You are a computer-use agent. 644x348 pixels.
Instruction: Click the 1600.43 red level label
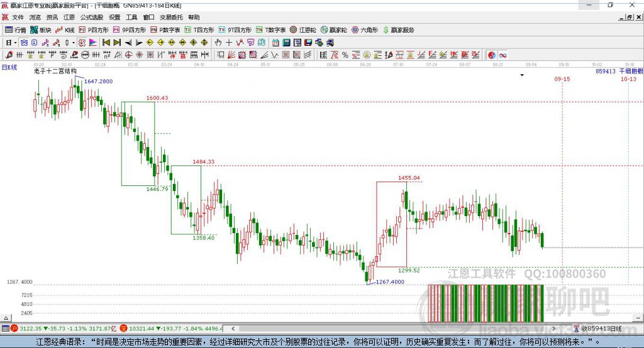[x=157, y=98]
